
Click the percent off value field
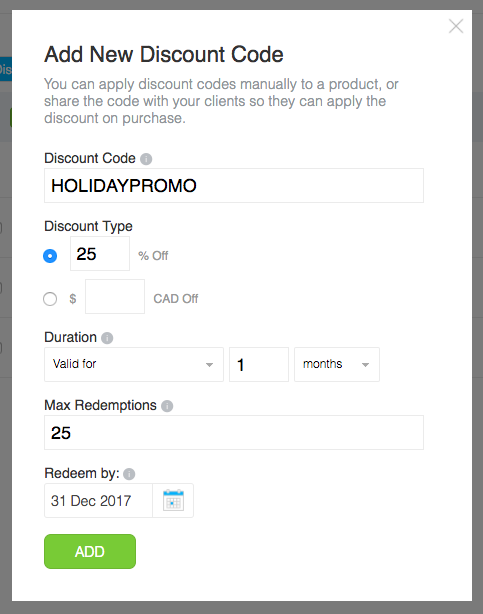(100, 254)
